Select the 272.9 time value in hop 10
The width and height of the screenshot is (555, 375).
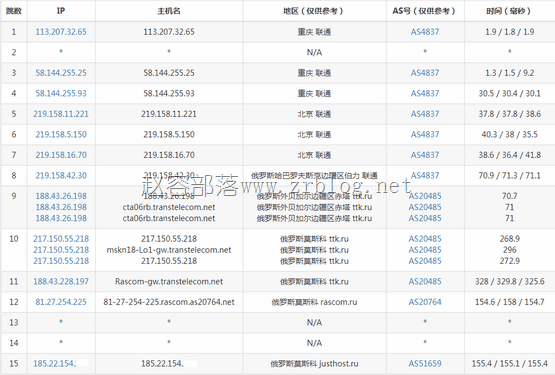coord(509,261)
